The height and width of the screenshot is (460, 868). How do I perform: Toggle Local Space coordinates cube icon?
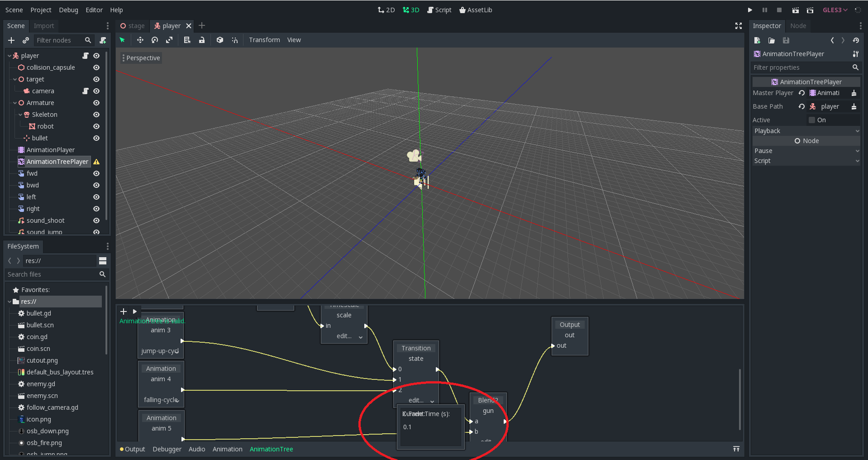point(220,40)
